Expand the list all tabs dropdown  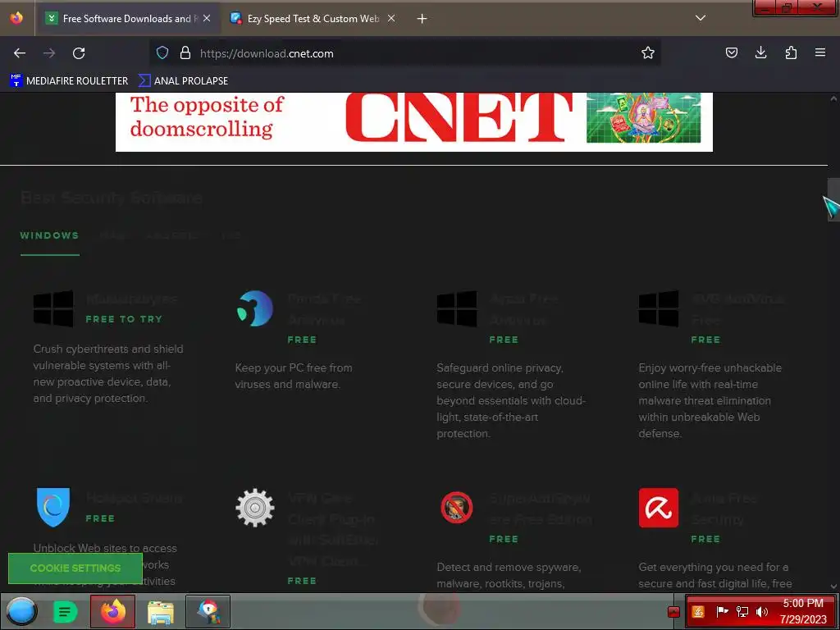tap(701, 18)
